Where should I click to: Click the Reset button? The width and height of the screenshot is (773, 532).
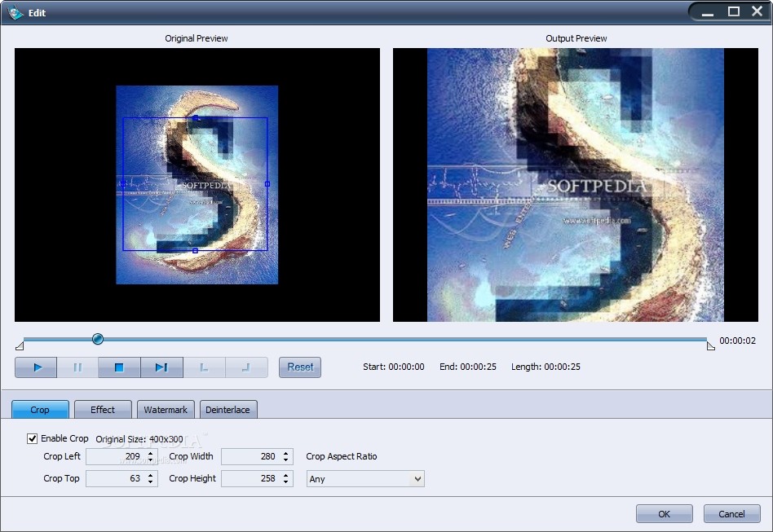[300, 367]
